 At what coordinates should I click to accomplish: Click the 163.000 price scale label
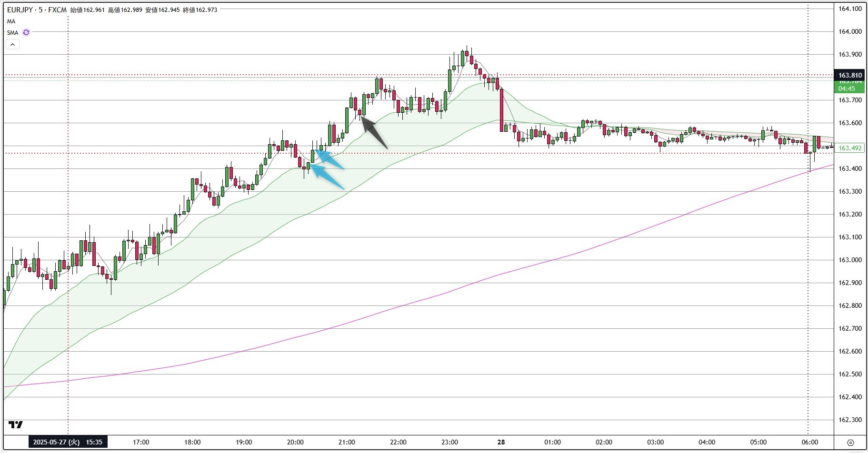850,260
